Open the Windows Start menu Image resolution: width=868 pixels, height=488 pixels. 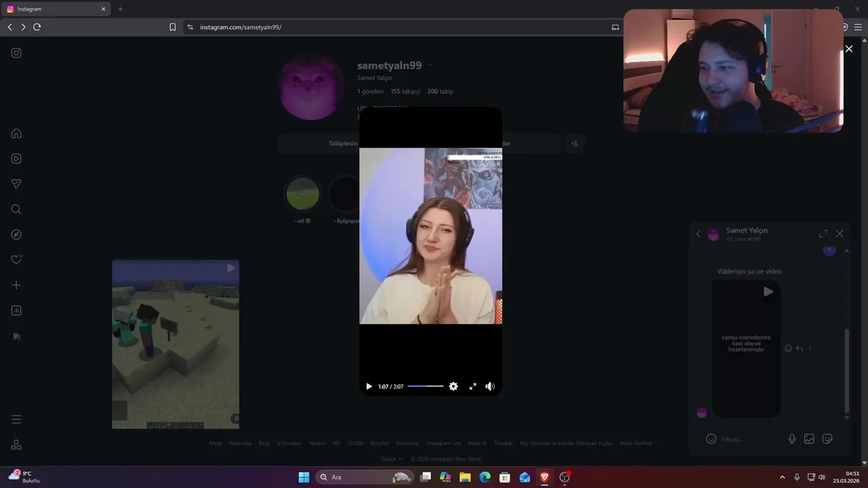(304, 477)
